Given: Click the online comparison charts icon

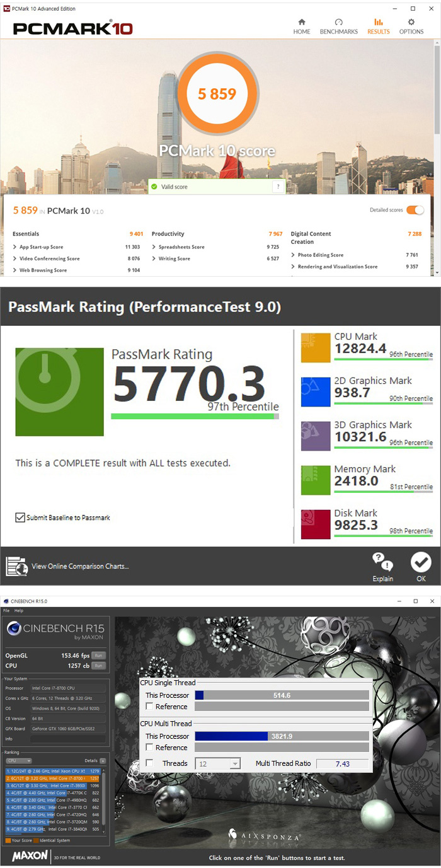Looking at the screenshot, I should [17, 566].
